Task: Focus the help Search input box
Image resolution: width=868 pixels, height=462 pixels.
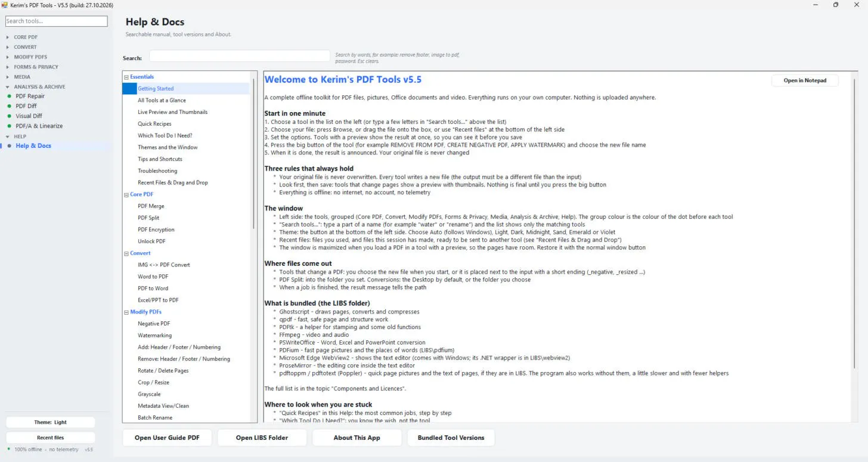Action: click(x=240, y=56)
